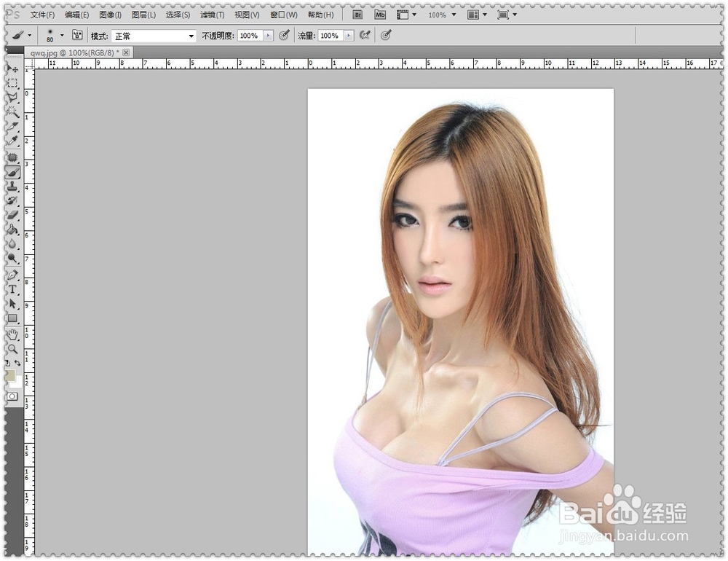Click the portrait photo on the canvas
This screenshot has height=561, width=728.
[461, 321]
